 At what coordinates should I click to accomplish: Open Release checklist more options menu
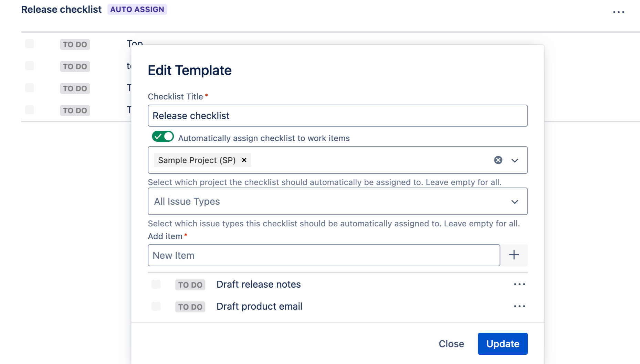tap(618, 12)
